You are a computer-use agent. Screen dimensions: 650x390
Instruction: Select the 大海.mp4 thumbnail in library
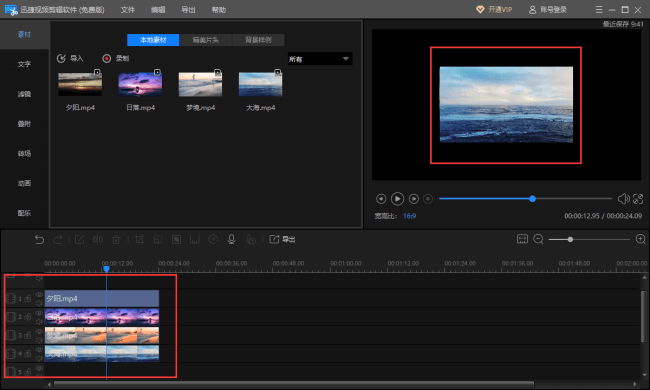(x=260, y=84)
